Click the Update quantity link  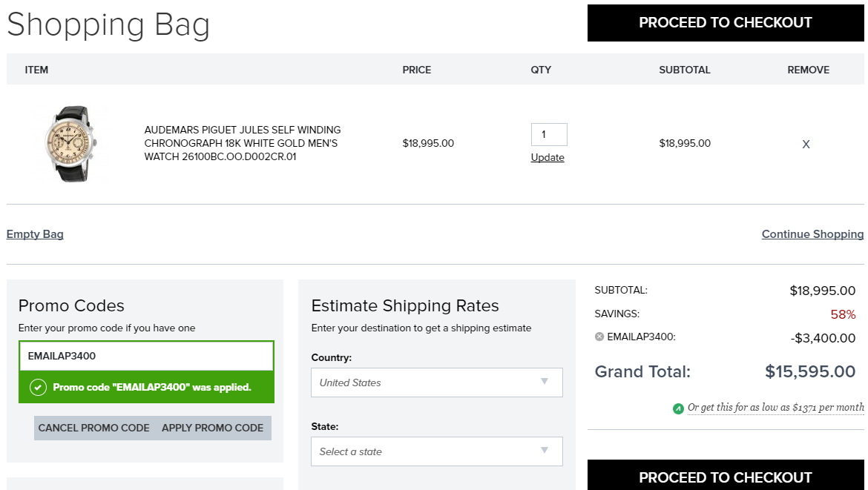[x=548, y=158]
